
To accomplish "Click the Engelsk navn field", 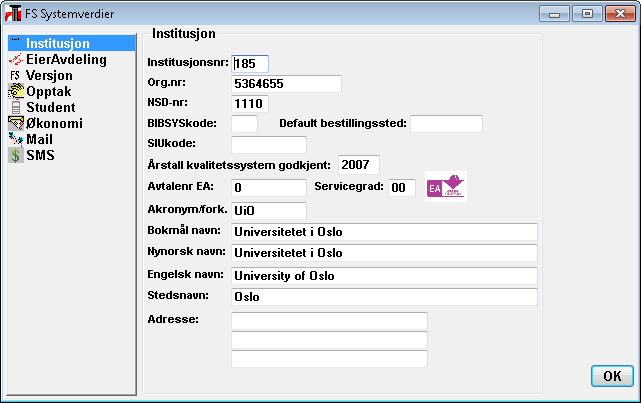I will [384, 276].
